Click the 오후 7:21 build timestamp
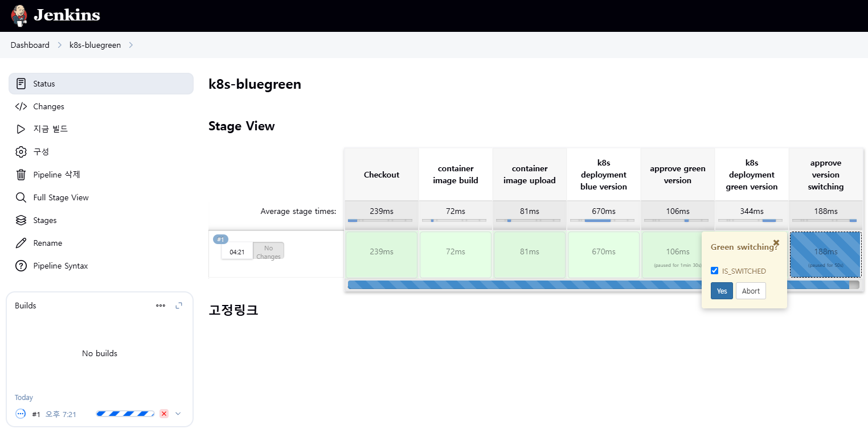Screen dimensions: 868x429 click(61, 414)
